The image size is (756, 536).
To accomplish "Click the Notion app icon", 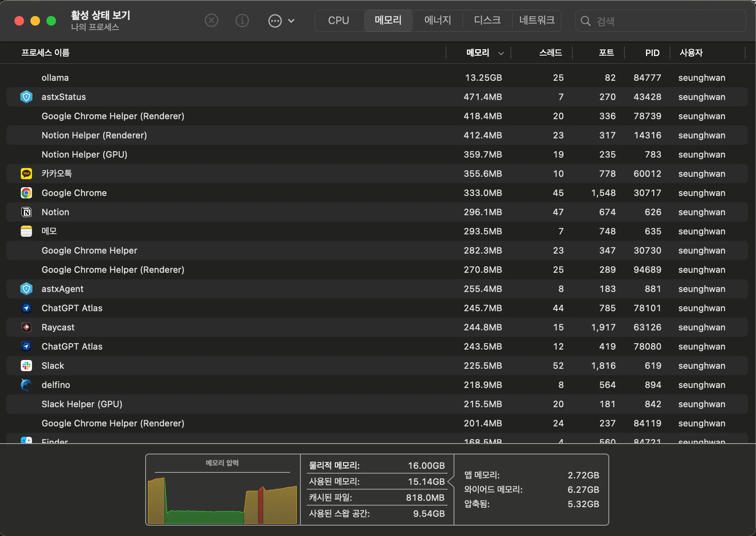I will [x=26, y=212].
